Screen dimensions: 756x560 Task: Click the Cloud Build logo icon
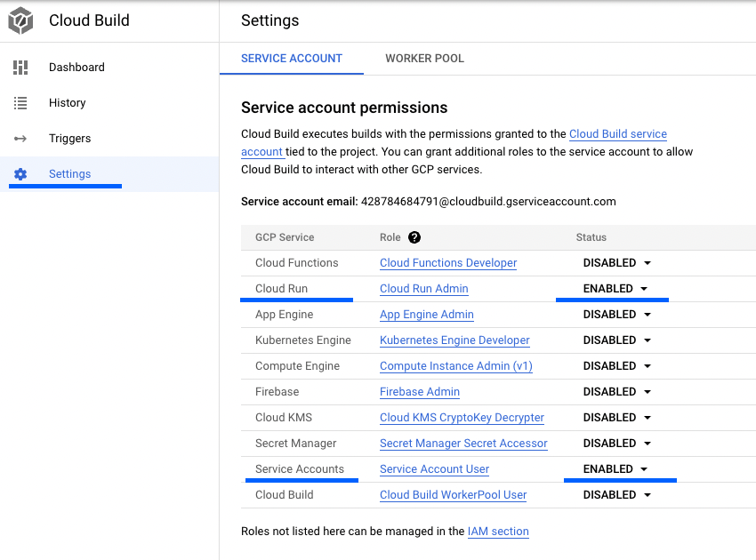pyautogui.click(x=20, y=20)
